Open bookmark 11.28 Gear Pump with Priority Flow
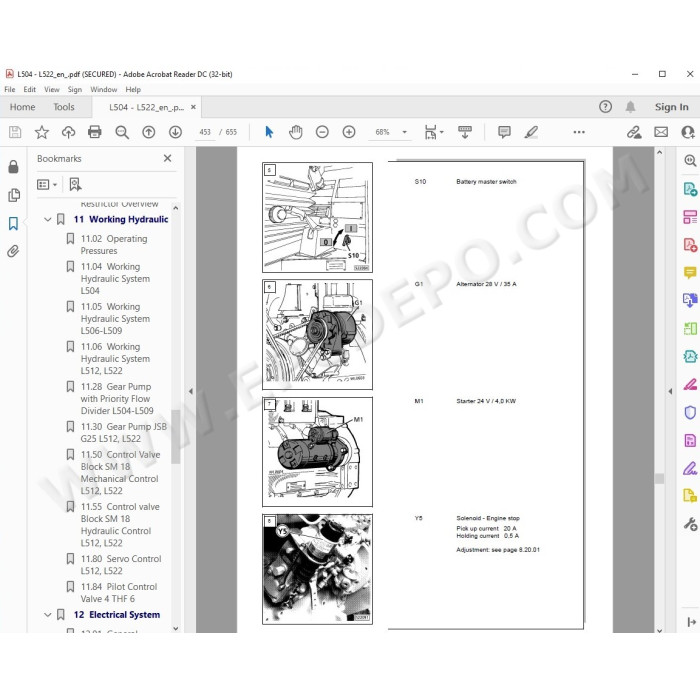 click(117, 399)
